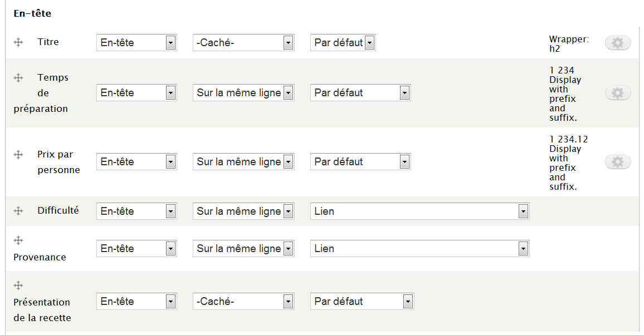
Task: Expand the -Caché- dropdown for Présentation de la recette
Action: tap(243, 302)
